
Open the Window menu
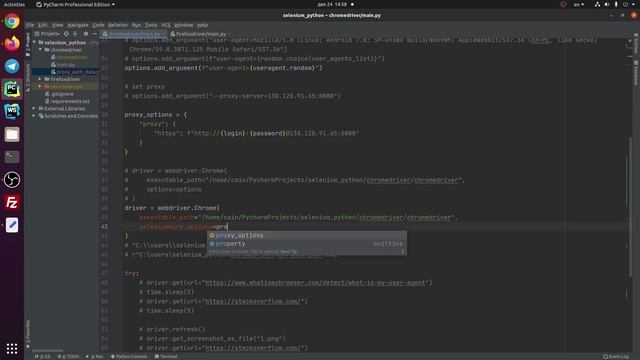(x=183, y=25)
